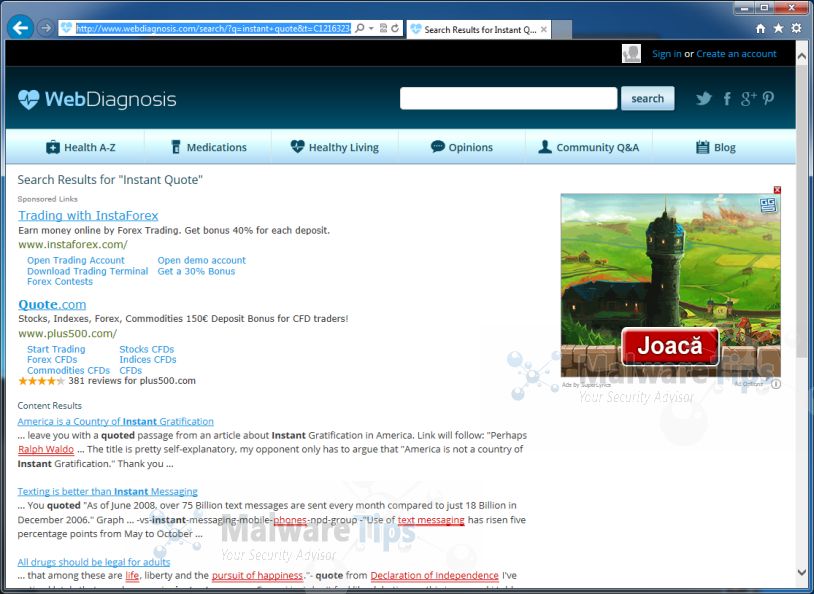
Task: Click Forex CFDs link
Action: [52, 359]
